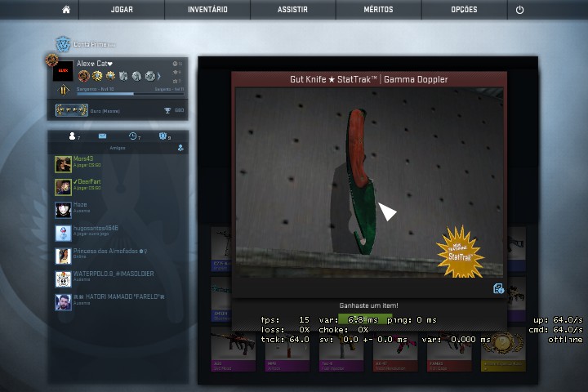Open the MÉRITOS menu
This screenshot has height=392, width=588.
[x=378, y=9]
